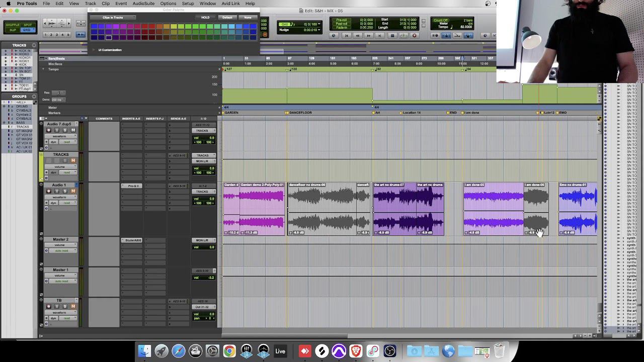Recall zoom preset 3
Screen dimensions: 644x362
tap(57, 35)
